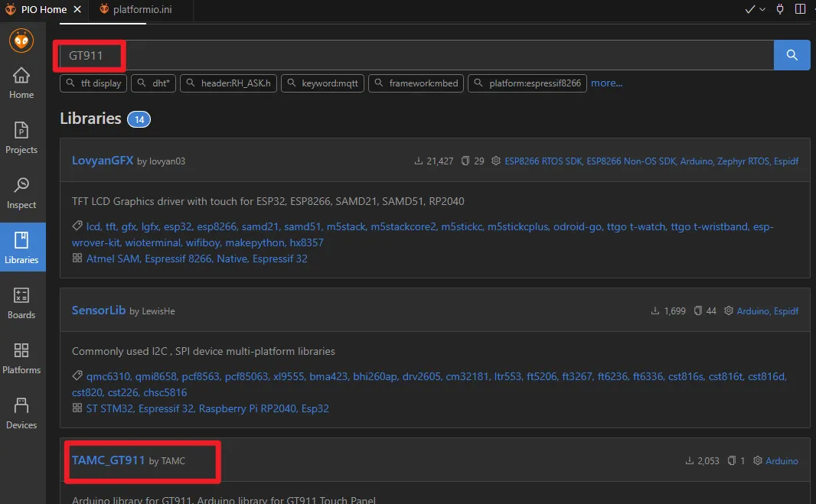Click the 'hx8357' tag
The height and width of the screenshot is (504, 816).
point(306,243)
